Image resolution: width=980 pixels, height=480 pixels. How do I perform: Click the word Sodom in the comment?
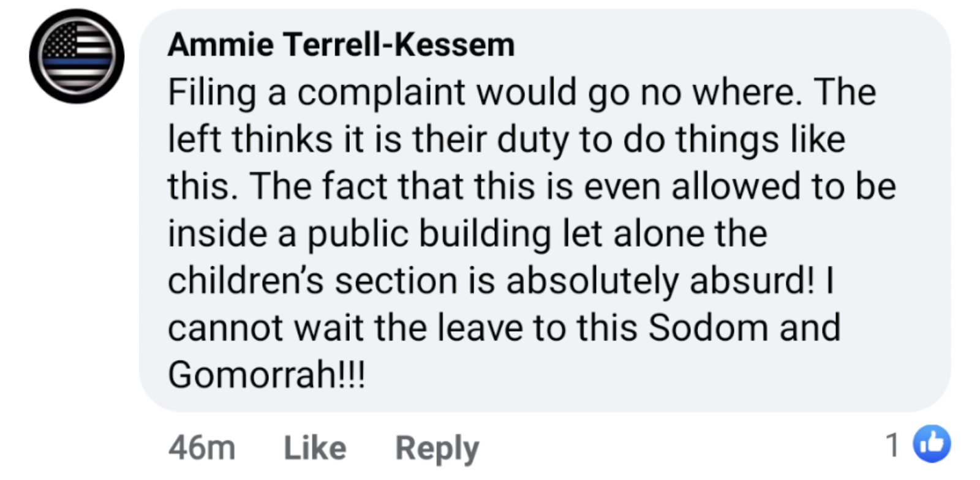coord(708,327)
